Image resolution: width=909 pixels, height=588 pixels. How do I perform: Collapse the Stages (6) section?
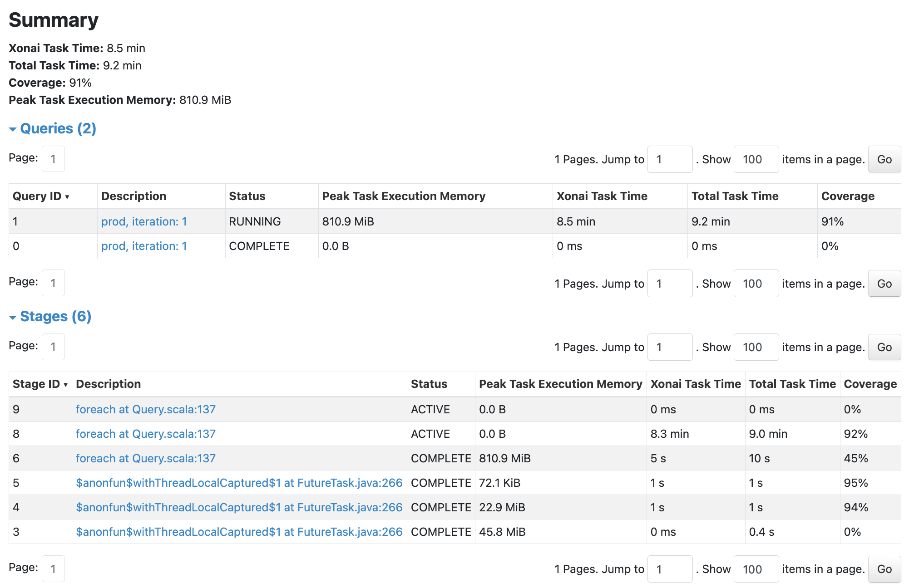click(50, 317)
